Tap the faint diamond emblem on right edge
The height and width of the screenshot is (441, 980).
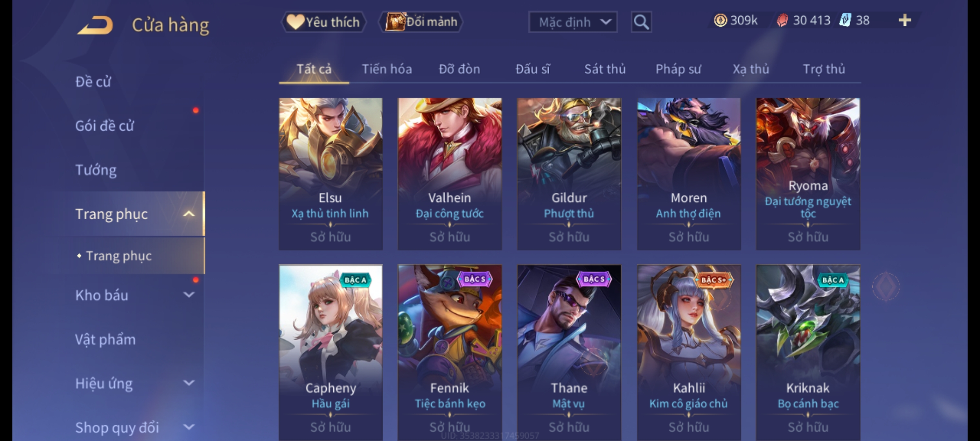[886, 286]
